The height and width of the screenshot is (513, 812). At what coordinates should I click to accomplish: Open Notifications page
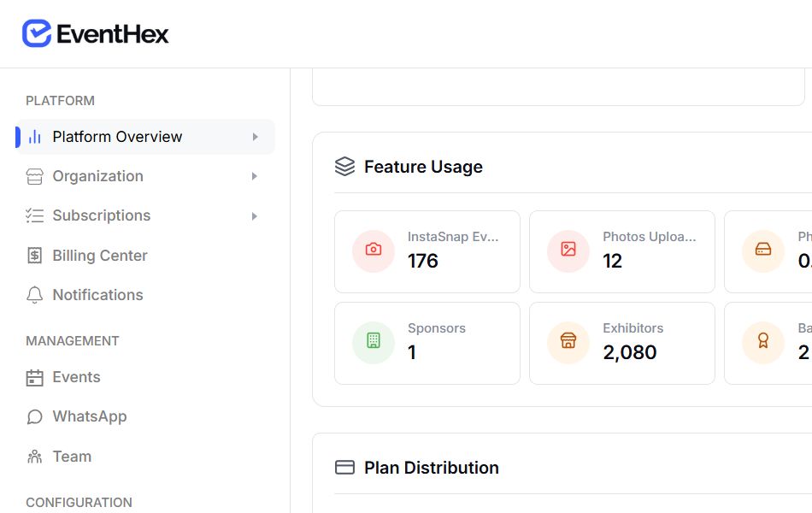tap(145, 295)
